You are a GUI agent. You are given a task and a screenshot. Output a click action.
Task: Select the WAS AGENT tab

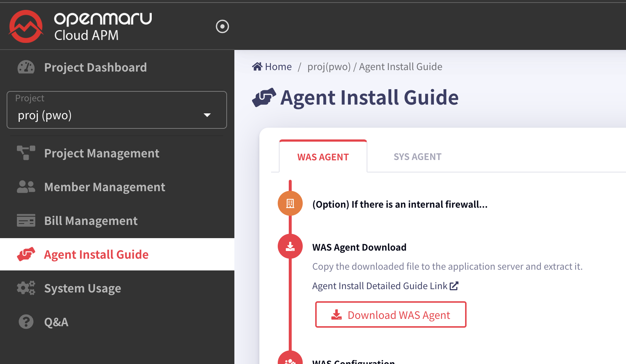pyautogui.click(x=323, y=157)
